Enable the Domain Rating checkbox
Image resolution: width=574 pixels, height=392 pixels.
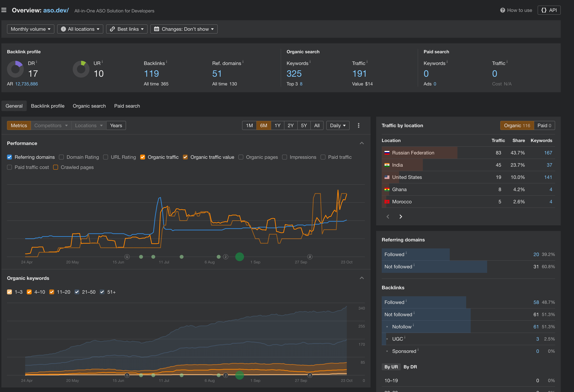[61, 157]
